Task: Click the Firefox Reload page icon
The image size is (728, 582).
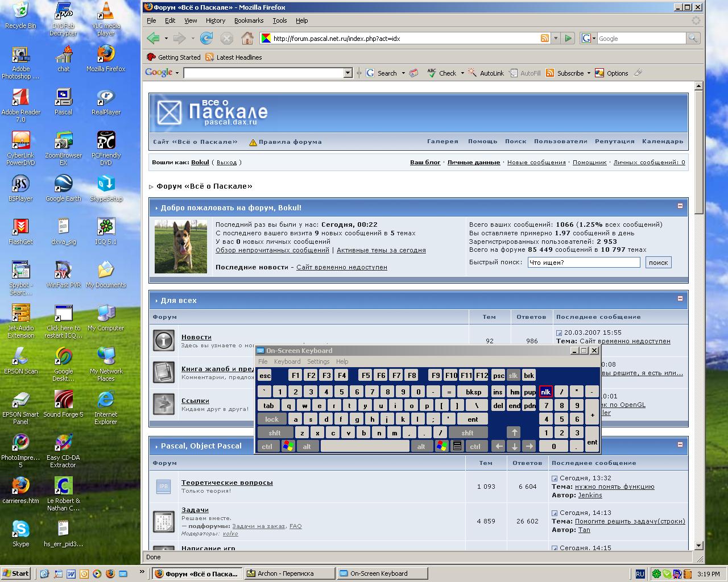Action: click(x=206, y=38)
